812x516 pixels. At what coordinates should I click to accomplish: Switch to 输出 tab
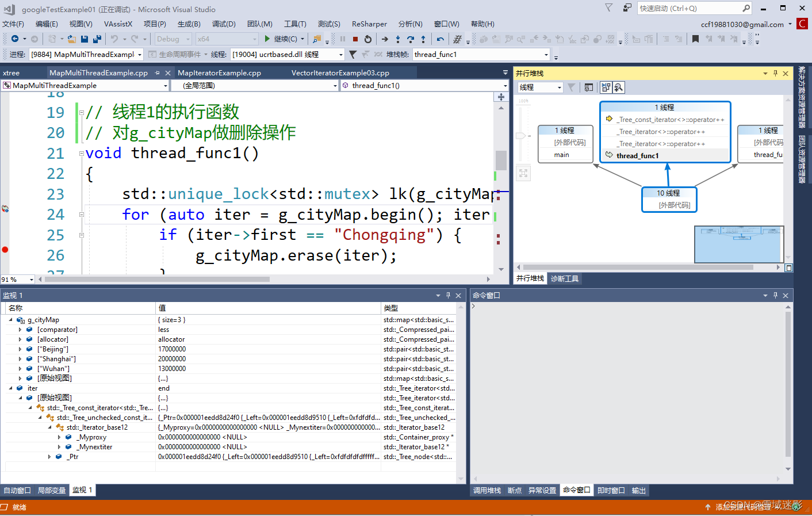[x=638, y=491]
